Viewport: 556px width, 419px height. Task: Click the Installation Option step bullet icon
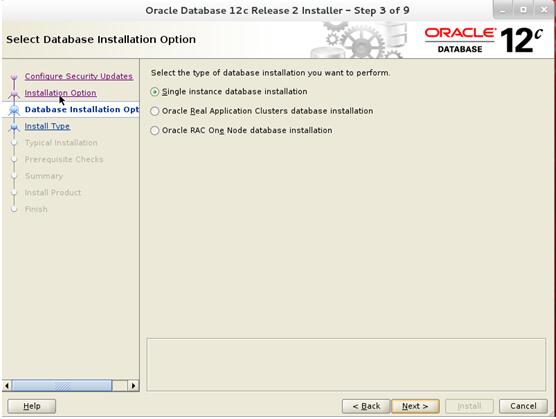(x=14, y=94)
